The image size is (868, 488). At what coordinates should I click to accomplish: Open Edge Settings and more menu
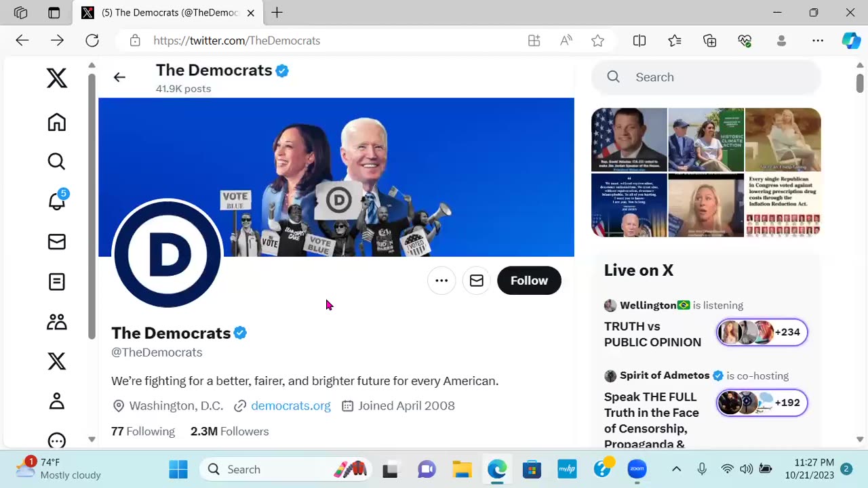818,41
